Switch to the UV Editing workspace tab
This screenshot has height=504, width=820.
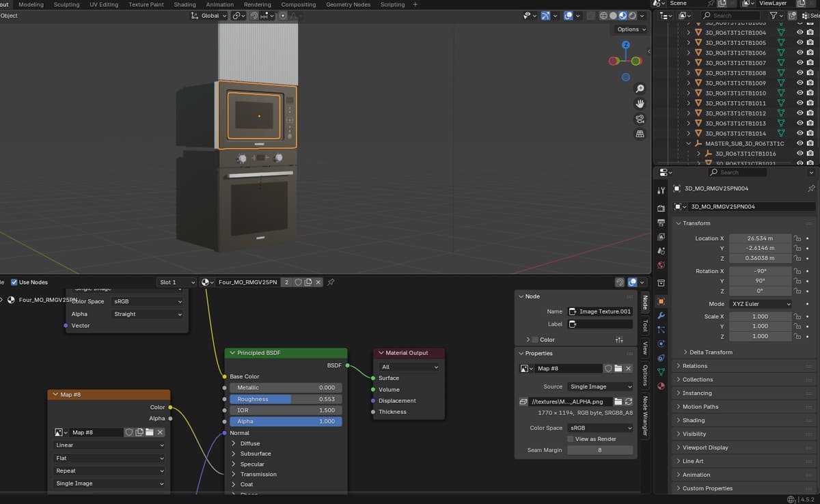click(x=104, y=4)
